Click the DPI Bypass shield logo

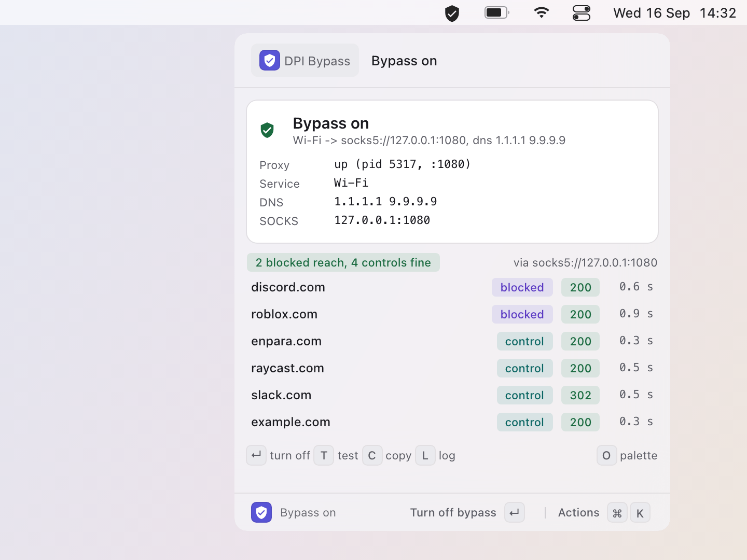pos(270,60)
